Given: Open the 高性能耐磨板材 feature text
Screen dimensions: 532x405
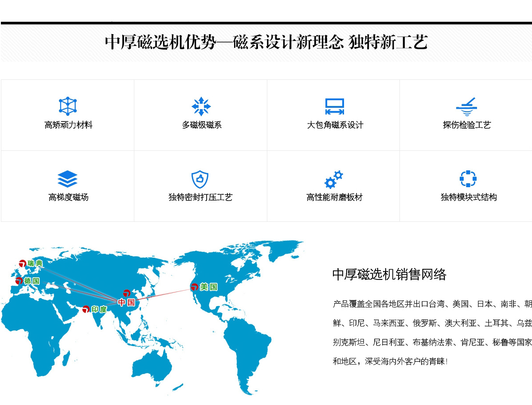Looking at the screenshot, I should pyautogui.click(x=334, y=197).
